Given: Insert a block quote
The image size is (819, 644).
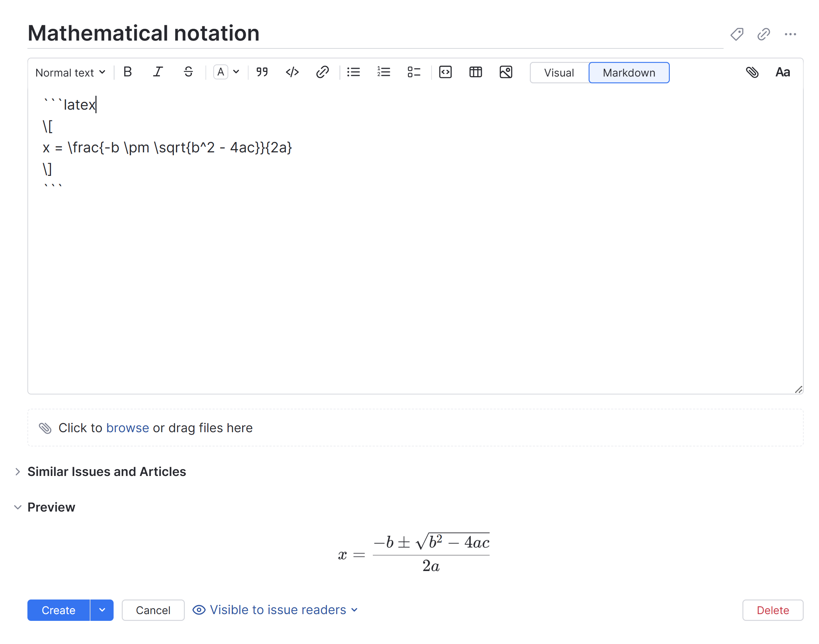Looking at the screenshot, I should [262, 72].
